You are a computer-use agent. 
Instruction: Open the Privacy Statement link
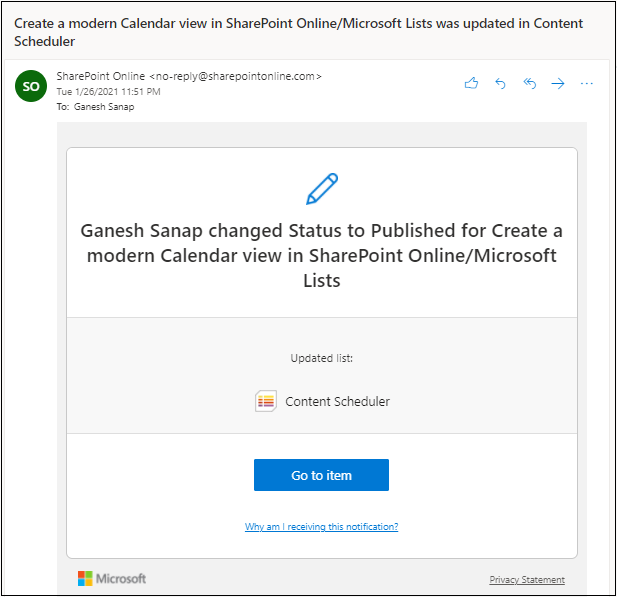(527, 579)
